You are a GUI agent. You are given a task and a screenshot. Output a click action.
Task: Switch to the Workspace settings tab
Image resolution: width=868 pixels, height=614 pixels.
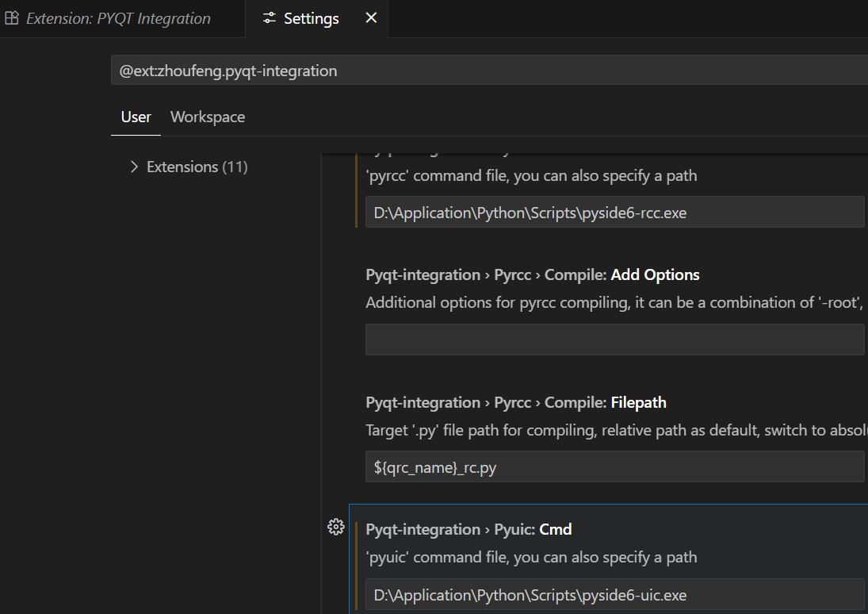208,117
